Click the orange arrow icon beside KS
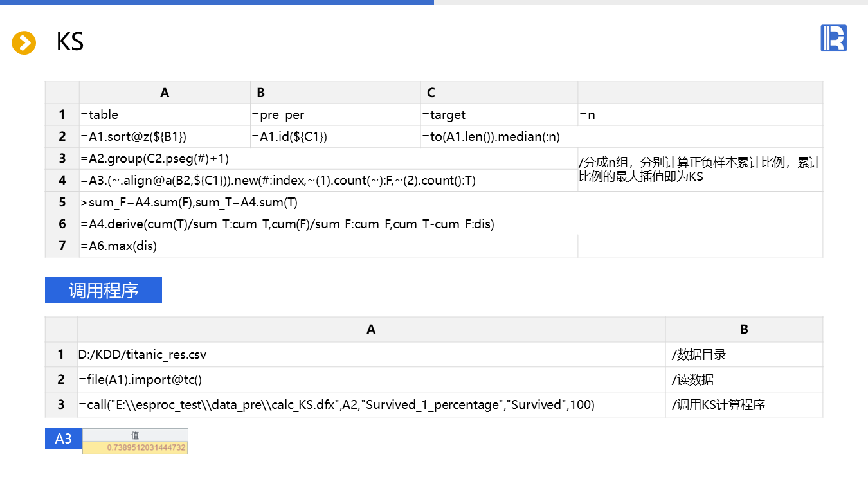The height and width of the screenshot is (488, 868). pos(24,43)
